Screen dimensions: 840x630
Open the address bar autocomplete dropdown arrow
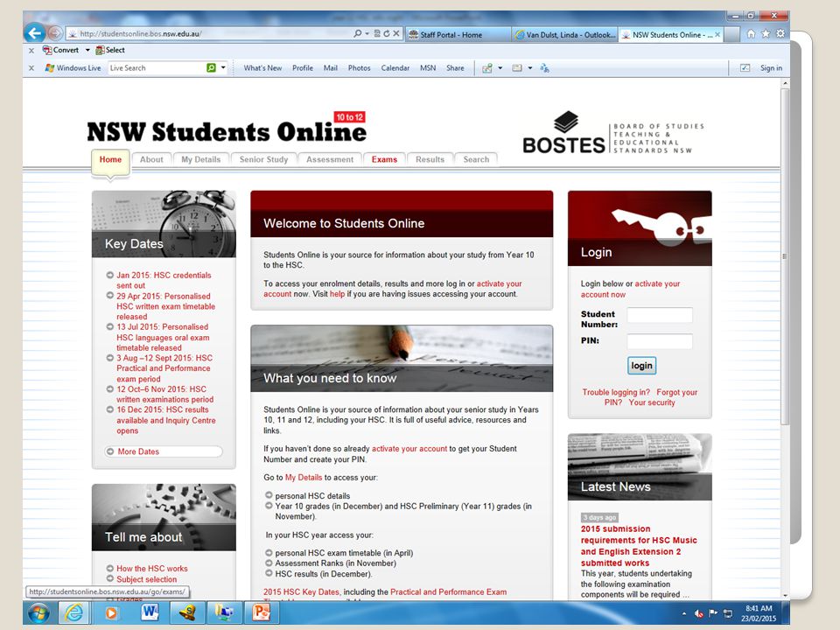coord(367,33)
